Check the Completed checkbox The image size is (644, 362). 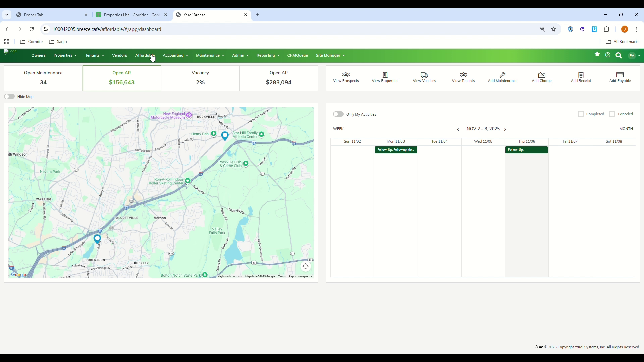tap(581, 114)
